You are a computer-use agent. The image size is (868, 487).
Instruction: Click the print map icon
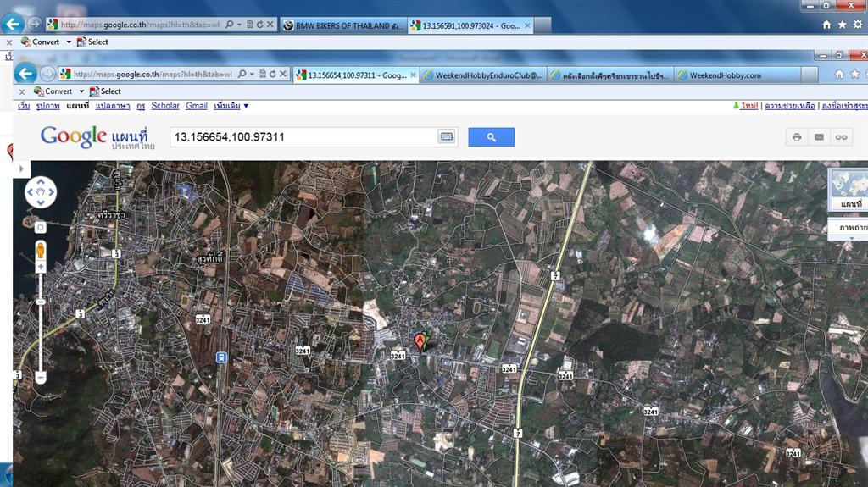pos(797,137)
